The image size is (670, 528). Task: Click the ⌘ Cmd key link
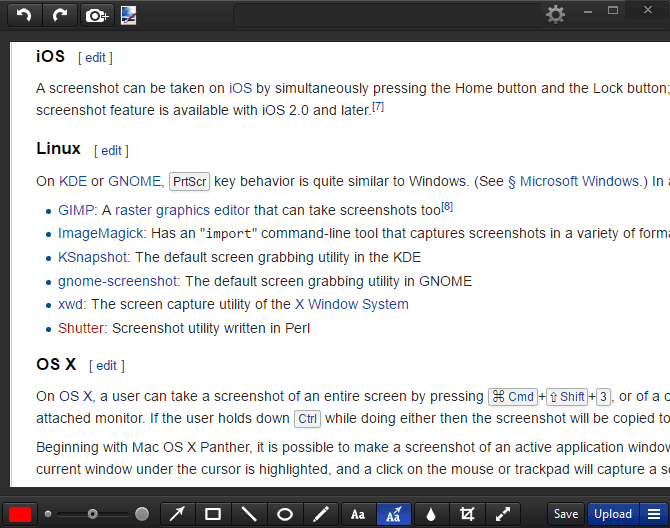(x=513, y=396)
